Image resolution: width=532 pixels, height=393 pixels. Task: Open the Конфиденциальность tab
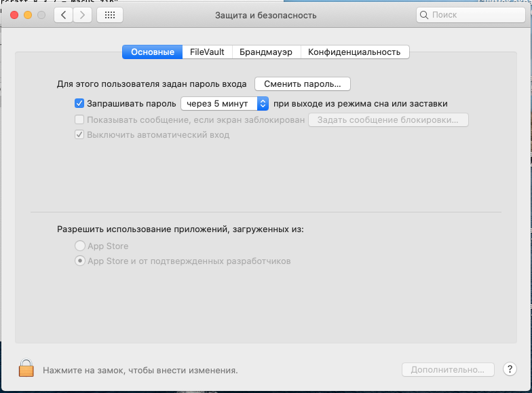354,52
